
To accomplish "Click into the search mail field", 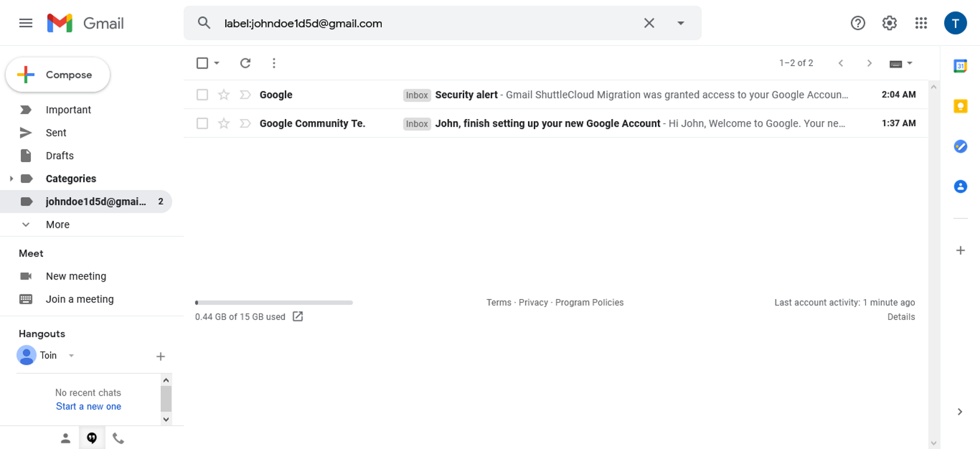I will (427, 23).
